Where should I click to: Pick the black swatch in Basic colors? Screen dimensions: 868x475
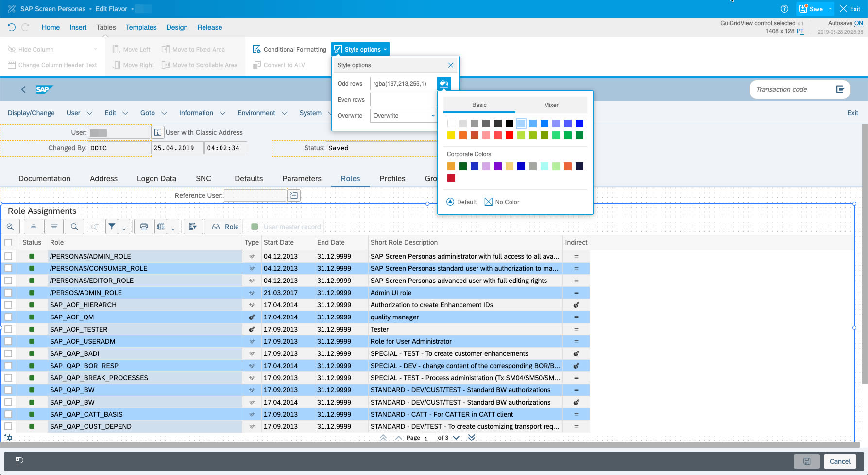click(510, 123)
